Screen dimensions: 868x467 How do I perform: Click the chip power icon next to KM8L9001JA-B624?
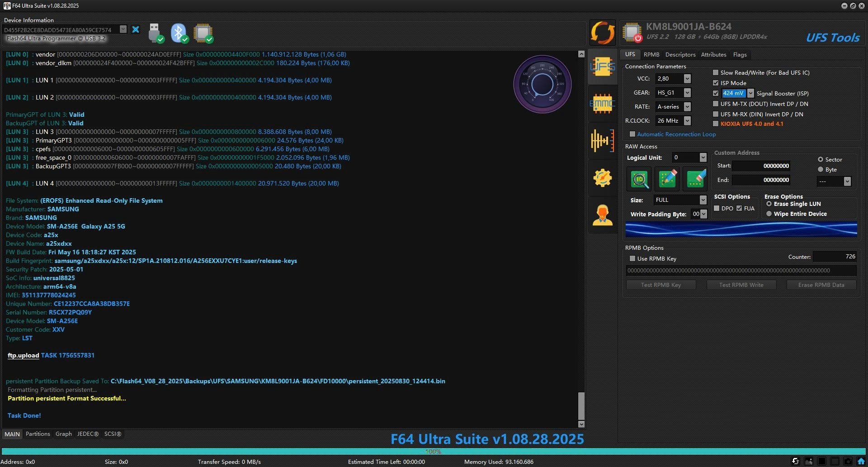pos(632,32)
